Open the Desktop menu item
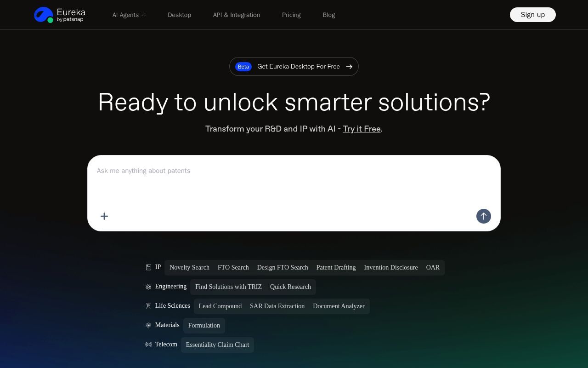 179,15
